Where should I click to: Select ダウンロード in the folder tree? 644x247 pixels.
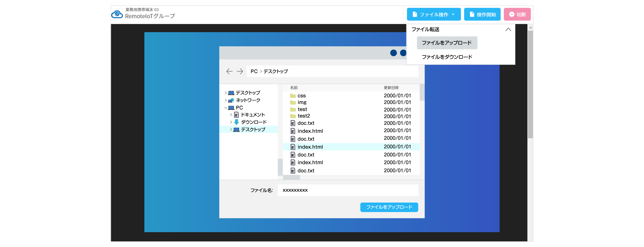(254, 122)
